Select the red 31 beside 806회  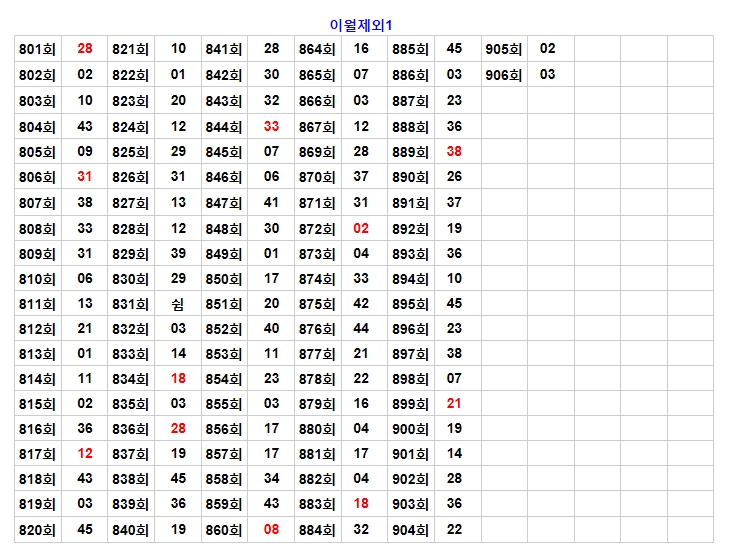[x=85, y=176]
